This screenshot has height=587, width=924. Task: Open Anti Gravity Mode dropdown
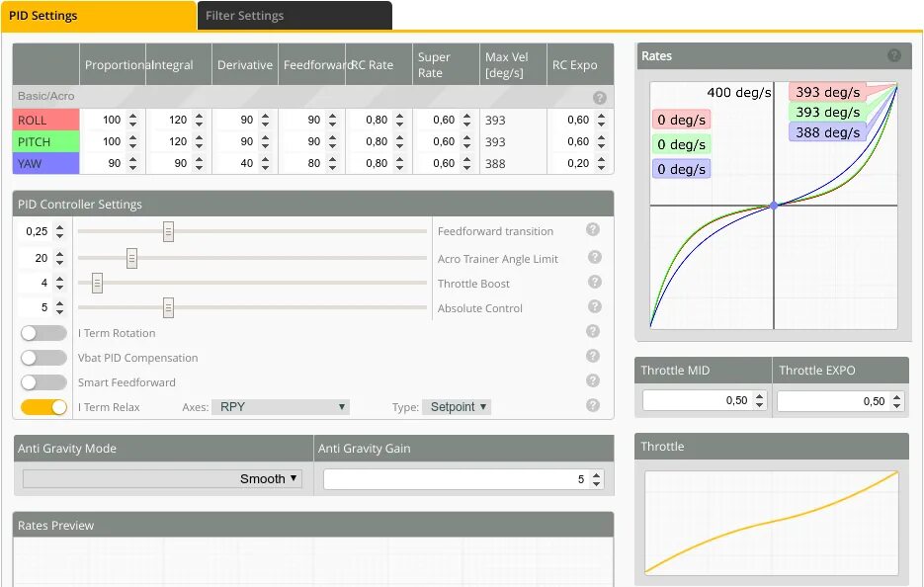coord(163,478)
